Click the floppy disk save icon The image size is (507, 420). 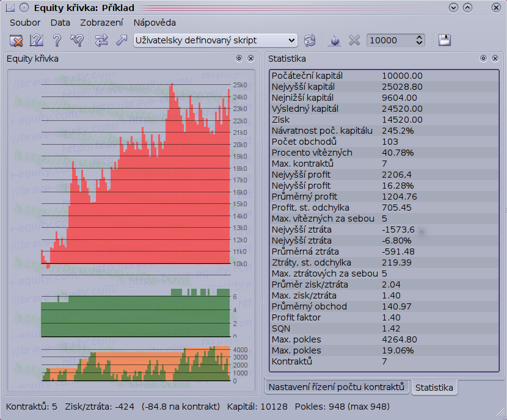444,40
